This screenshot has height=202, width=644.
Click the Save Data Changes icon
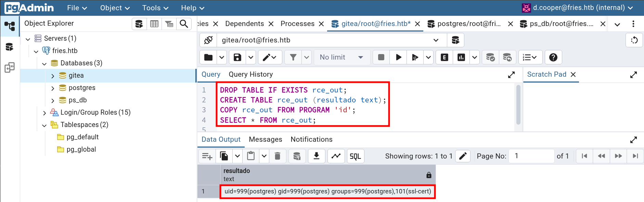(297, 156)
